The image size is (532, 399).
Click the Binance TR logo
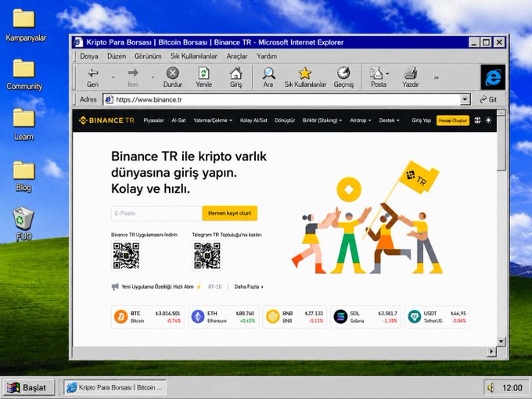(x=106, y=120)
